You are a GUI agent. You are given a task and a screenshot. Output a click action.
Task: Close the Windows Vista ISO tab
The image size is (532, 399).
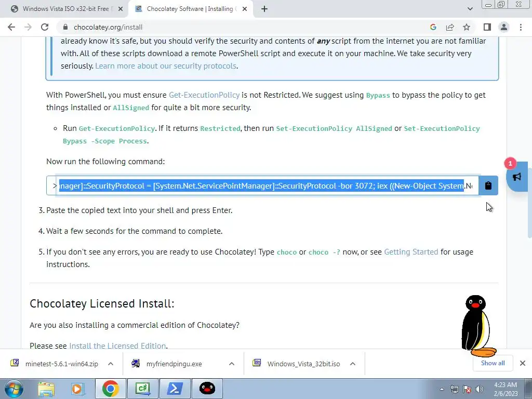tap(120, 9)
